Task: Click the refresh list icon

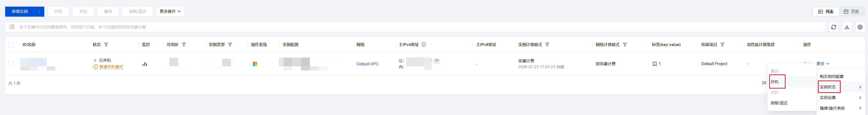Action: [833, 27]
